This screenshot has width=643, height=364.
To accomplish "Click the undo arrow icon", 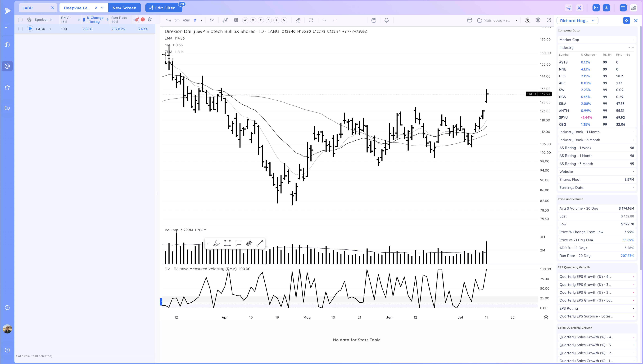I will pos(324,20).
